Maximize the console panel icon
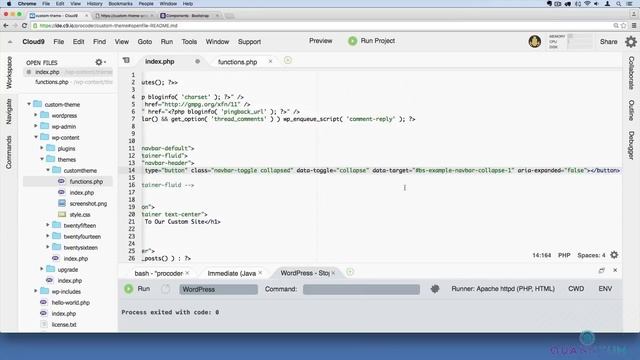 (x=602, y=270)
